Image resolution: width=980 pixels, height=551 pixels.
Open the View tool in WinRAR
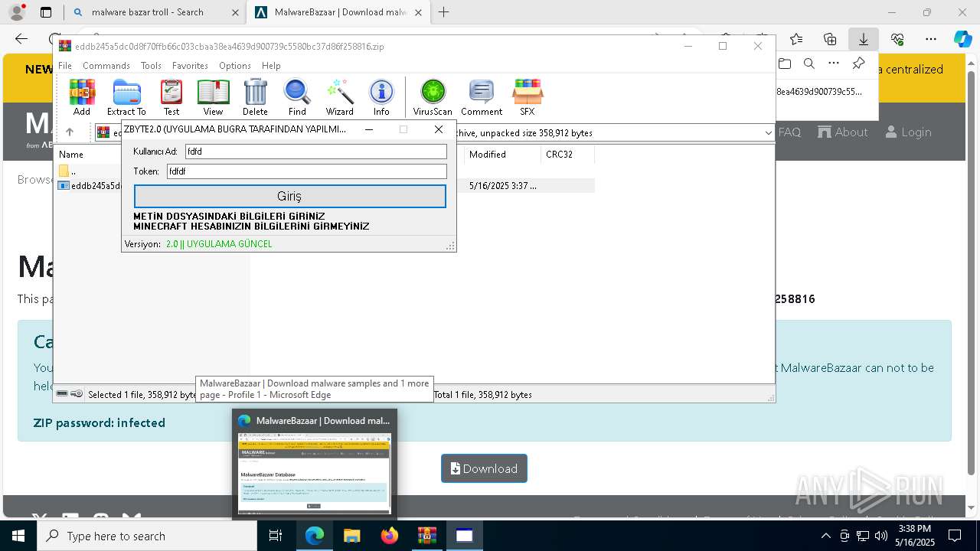point(213,97)
